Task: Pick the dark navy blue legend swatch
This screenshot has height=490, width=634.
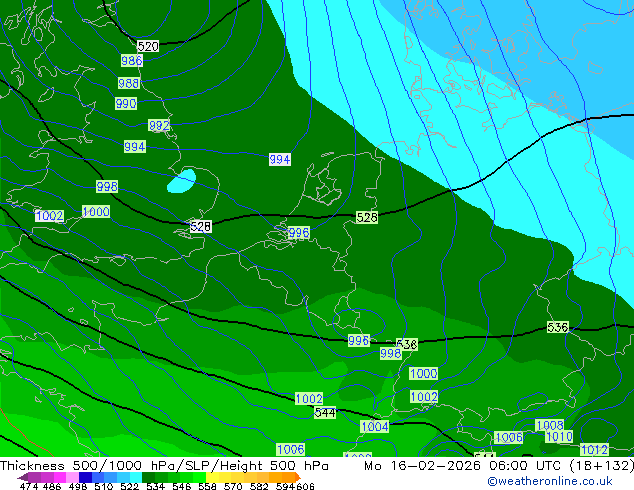Action: pos(84,477)
